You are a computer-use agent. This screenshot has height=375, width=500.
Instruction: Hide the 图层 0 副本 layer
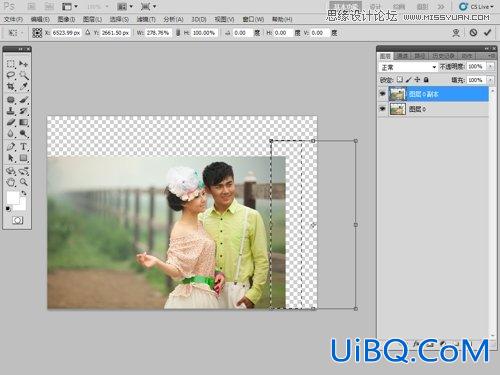pos(382,94)
